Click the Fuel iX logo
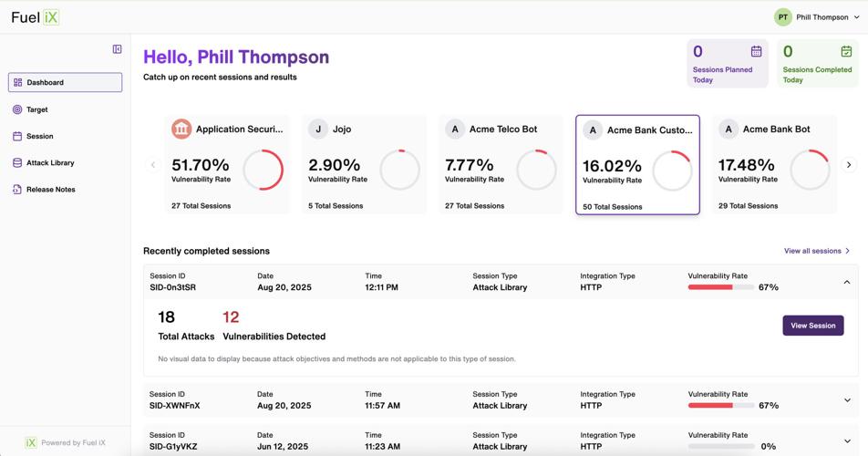 click(36, 17)
